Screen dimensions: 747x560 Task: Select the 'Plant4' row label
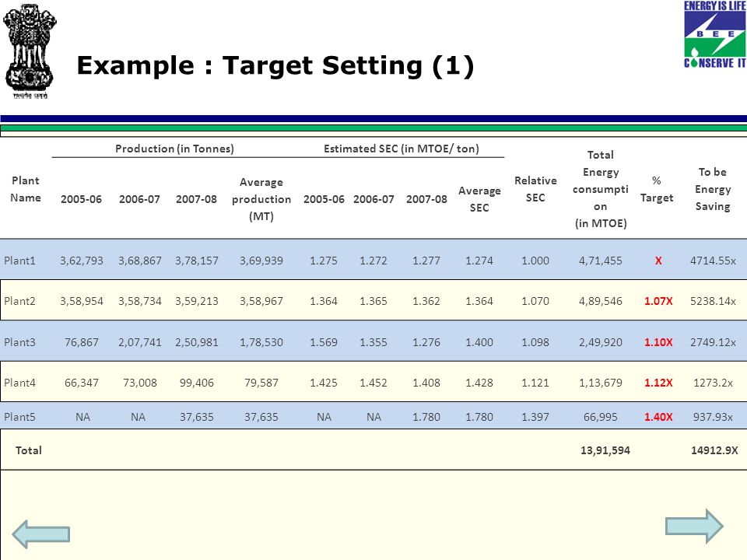(x=19, y=383)
